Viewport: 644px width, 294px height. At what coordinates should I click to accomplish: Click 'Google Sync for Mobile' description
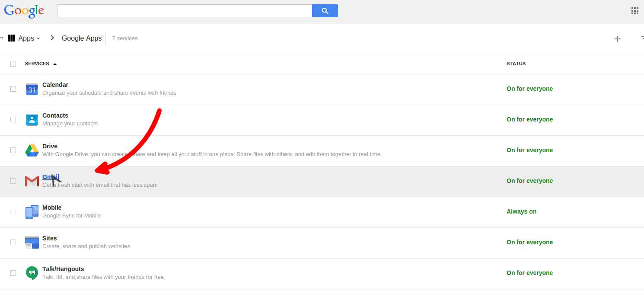[71, 216]
